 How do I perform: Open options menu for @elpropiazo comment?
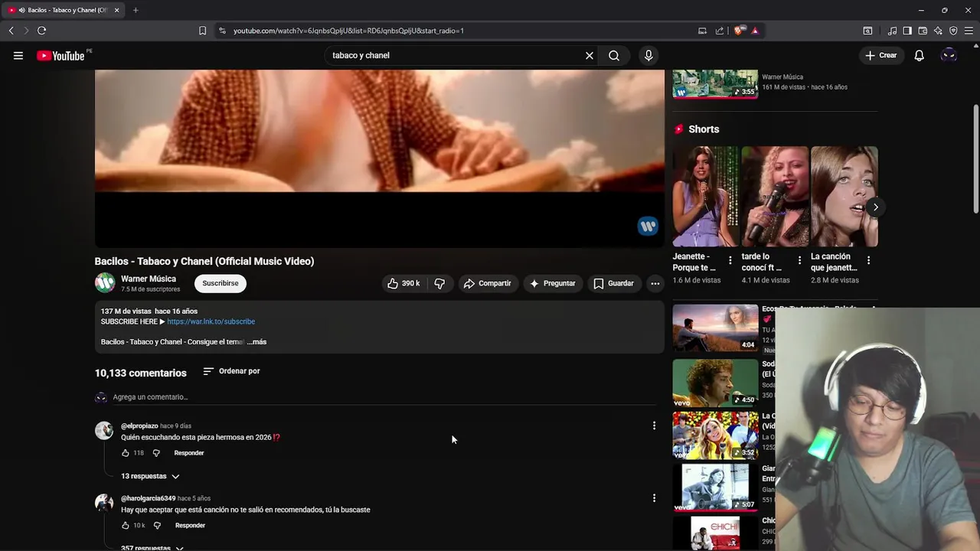pos(654,425)
